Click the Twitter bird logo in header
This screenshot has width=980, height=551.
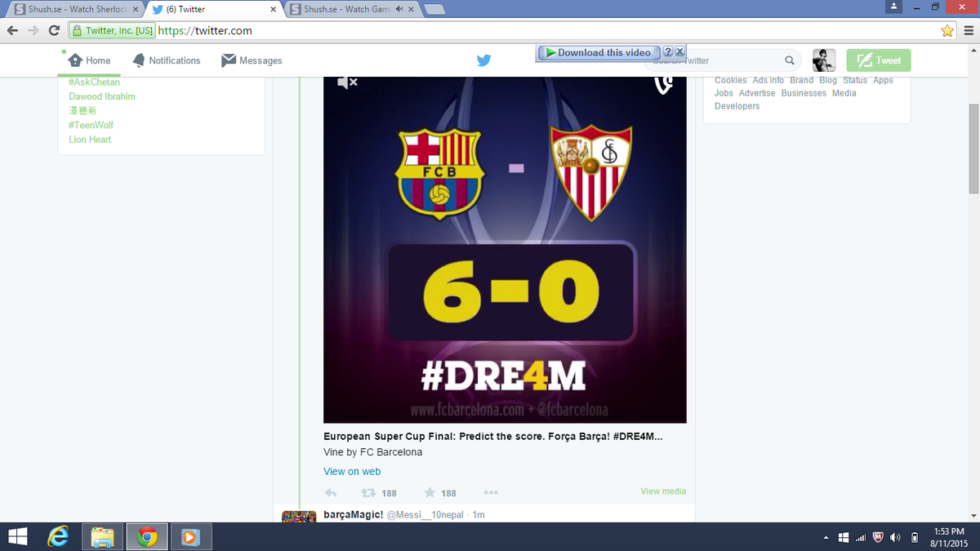click(x=483, y=60)
